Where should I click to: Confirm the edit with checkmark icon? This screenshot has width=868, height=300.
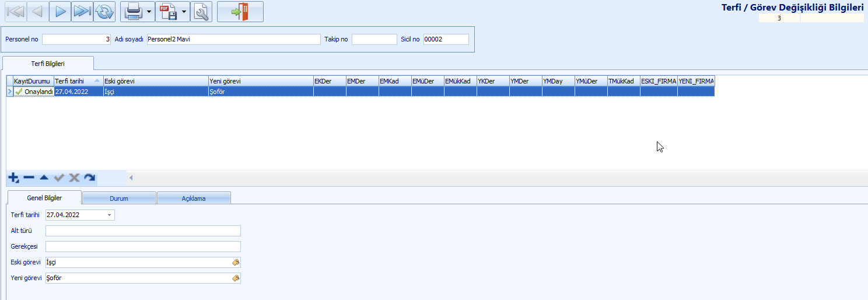(59, 177)
